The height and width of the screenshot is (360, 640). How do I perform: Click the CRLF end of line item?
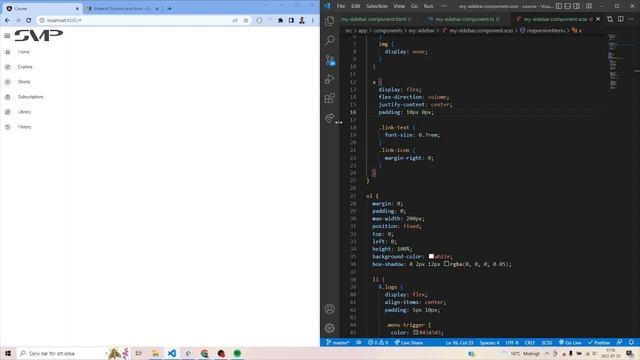tap(530, 342)
